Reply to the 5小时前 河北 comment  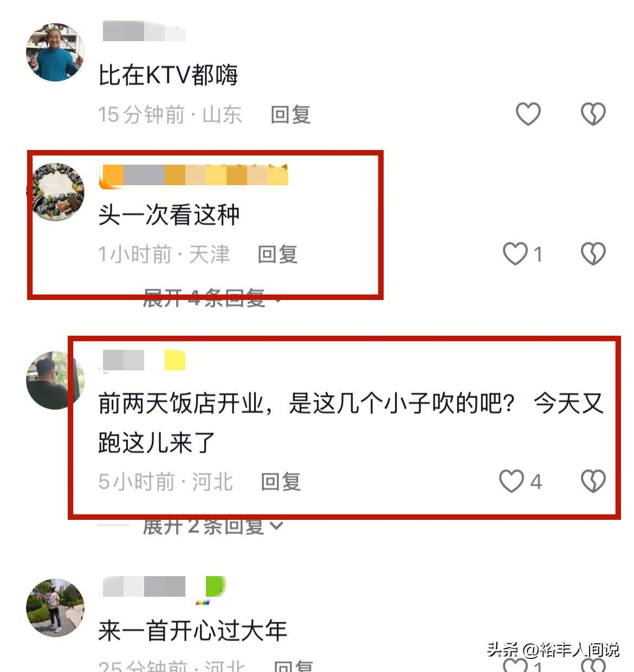pos(281,481)
